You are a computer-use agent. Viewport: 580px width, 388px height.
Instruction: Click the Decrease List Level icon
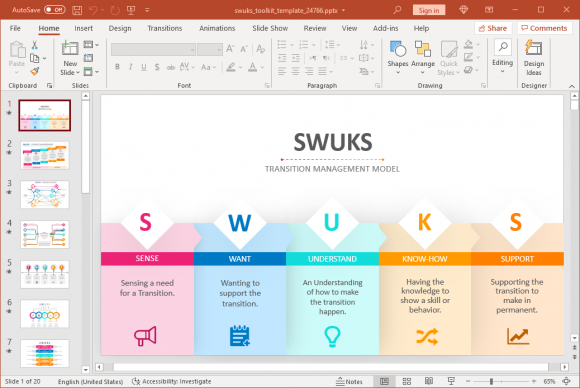[282, 58]
